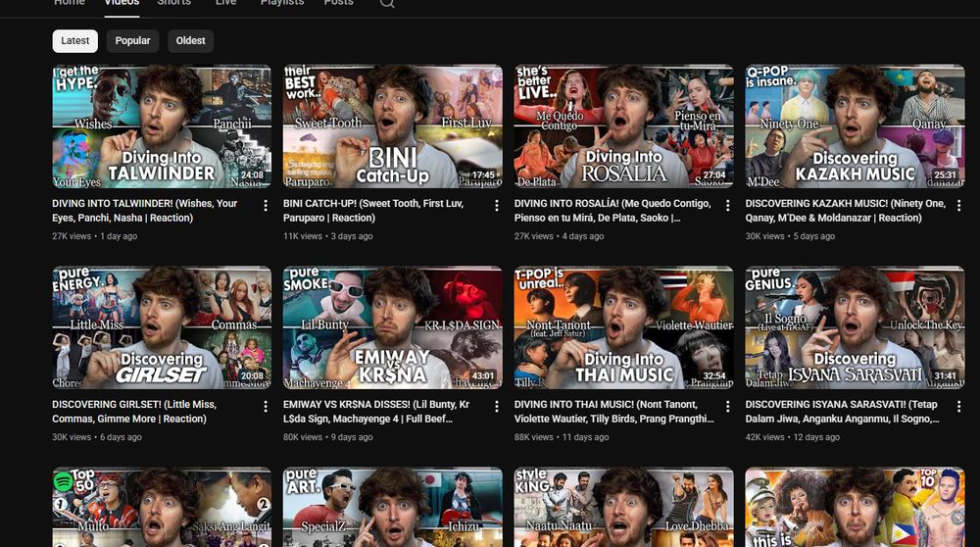Screen dimensions: 980x547
Task: Open more options for Diving Into Thai Music video
Action: coord(727,407)
